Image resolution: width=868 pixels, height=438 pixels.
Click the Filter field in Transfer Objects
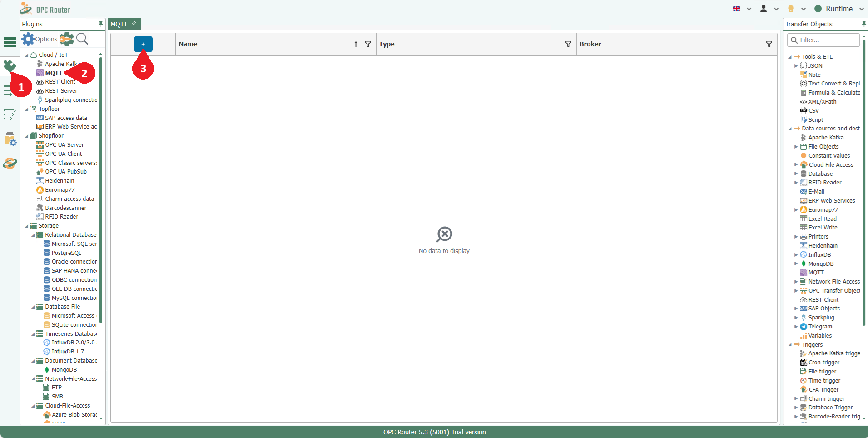click(823, 40)
